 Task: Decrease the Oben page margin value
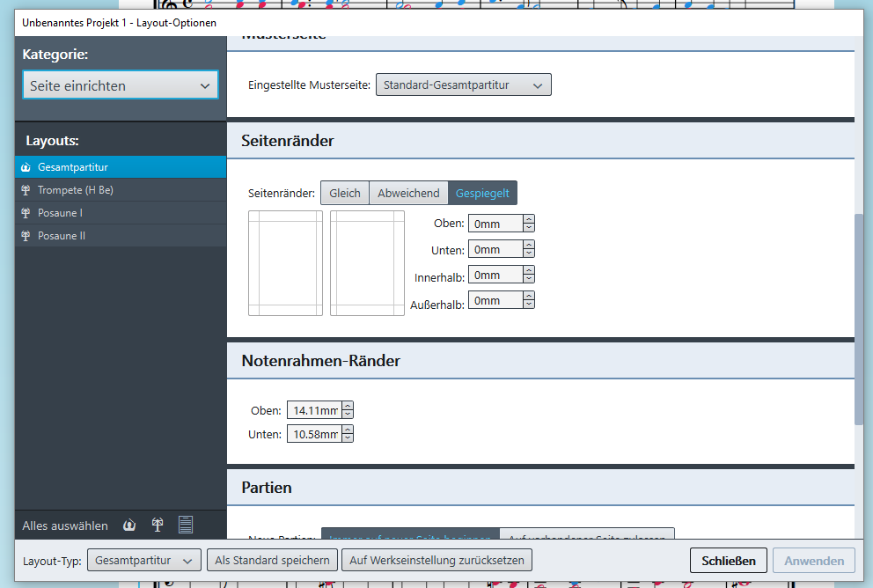point(529,228)
